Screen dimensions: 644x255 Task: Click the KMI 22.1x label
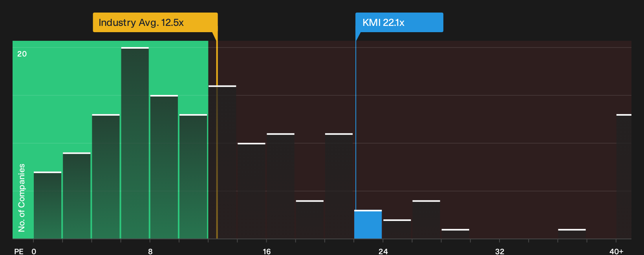click(x=399, y=22)
